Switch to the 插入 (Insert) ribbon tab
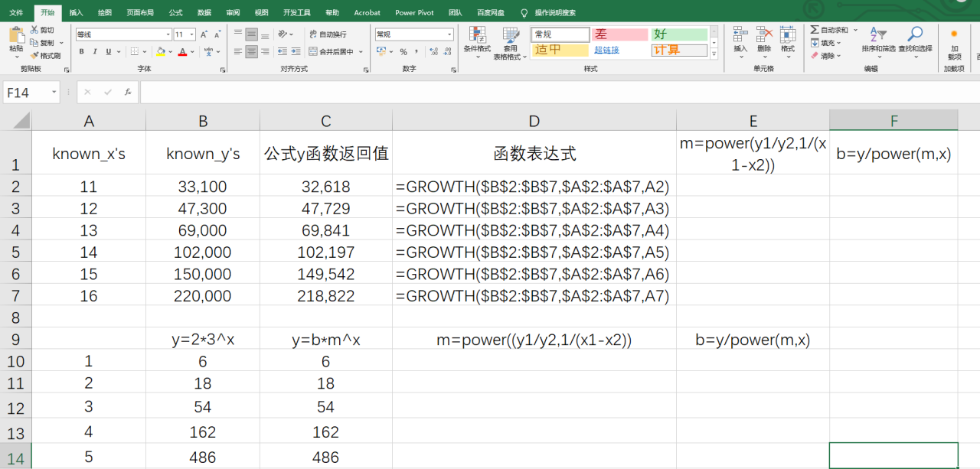This screenshot has height=469, width=980. (76, 13)
